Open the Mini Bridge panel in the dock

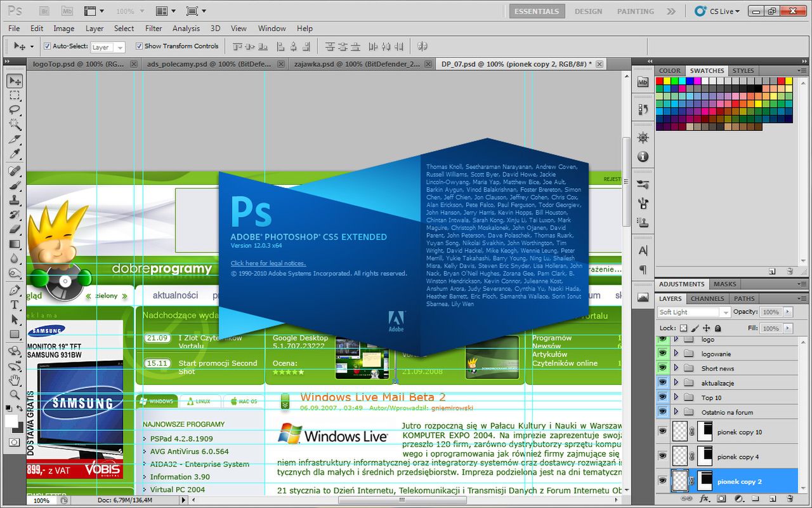643,82
